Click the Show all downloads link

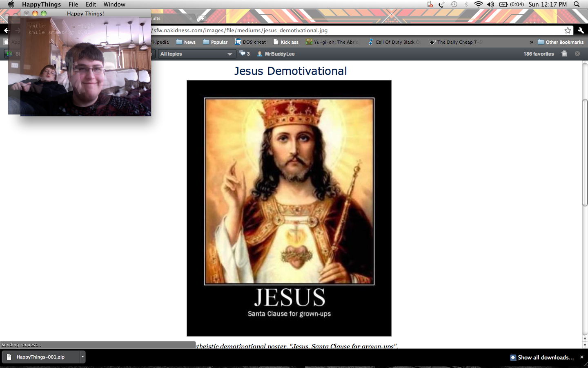tap(546, 357)
